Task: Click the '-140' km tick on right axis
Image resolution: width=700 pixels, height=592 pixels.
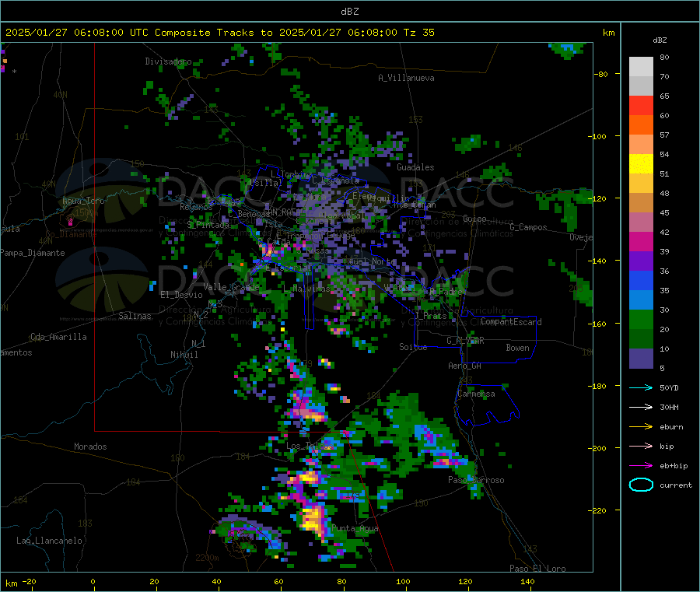Action: click(599, 261)
